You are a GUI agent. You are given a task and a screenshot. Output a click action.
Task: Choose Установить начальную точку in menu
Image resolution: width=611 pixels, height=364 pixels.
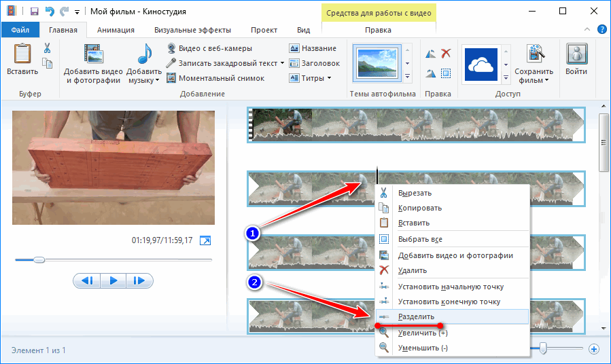[x=452, y=287]
